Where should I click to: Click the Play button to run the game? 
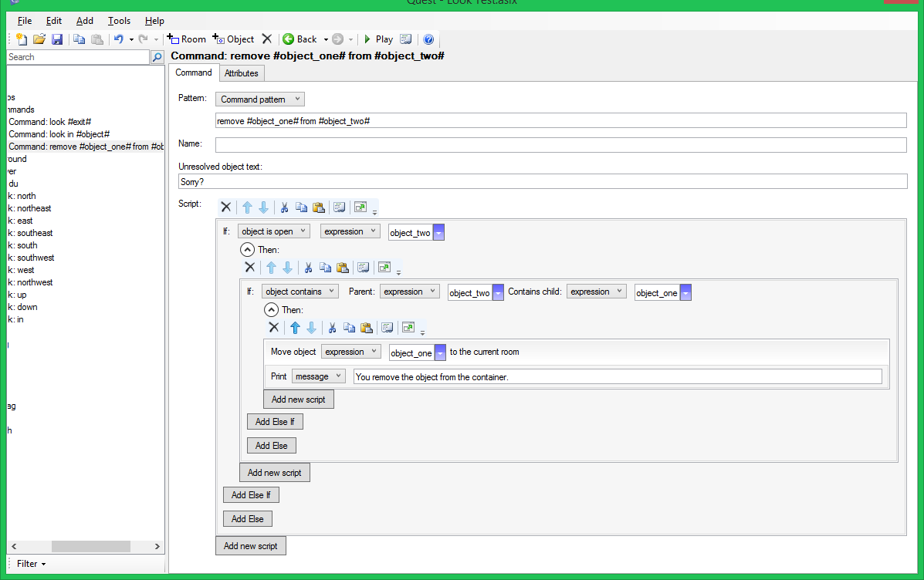(x=378, y=39)
